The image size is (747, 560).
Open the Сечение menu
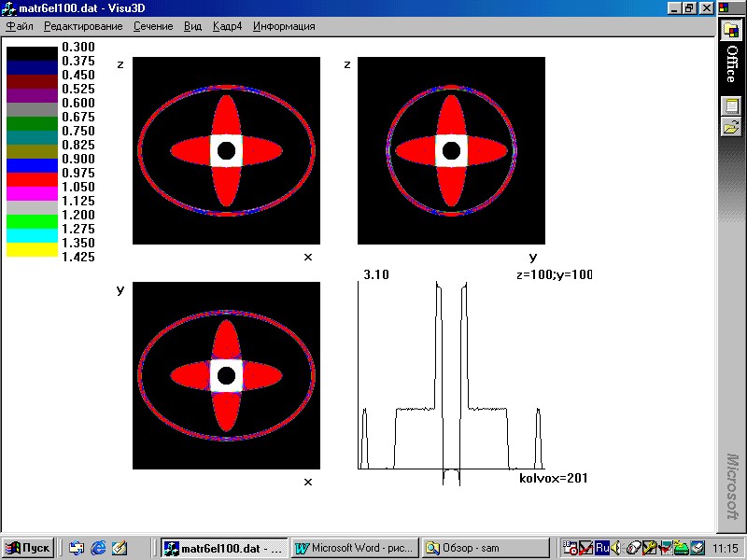[153, 26]
